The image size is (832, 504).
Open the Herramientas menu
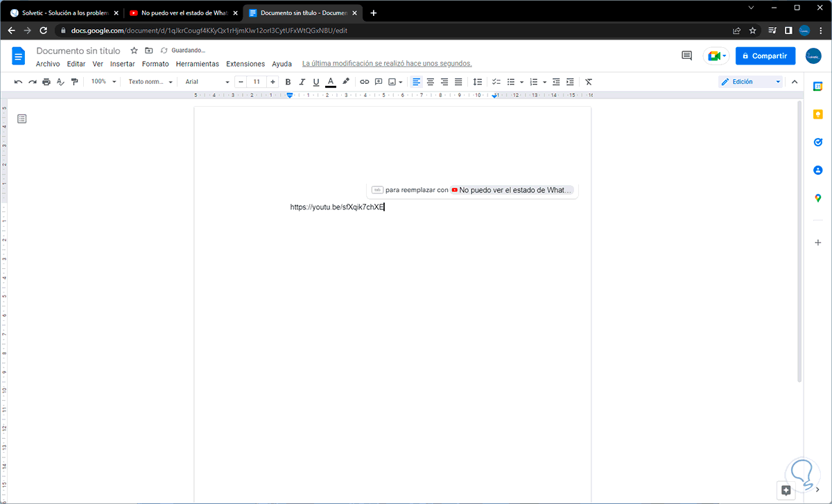point(197,64)
